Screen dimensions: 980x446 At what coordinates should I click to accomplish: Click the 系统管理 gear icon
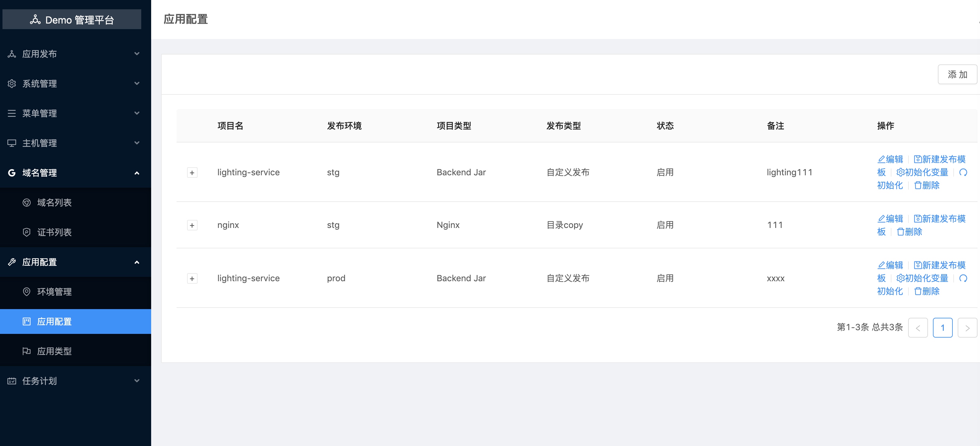click(12, 83)
